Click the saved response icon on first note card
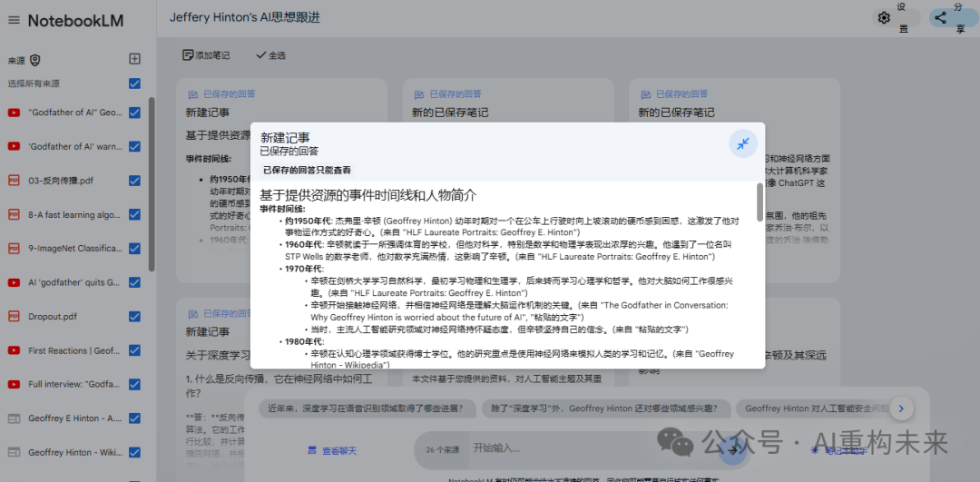Image resolution: width=980 pixels, height=482 pixels. pos(193,94)
